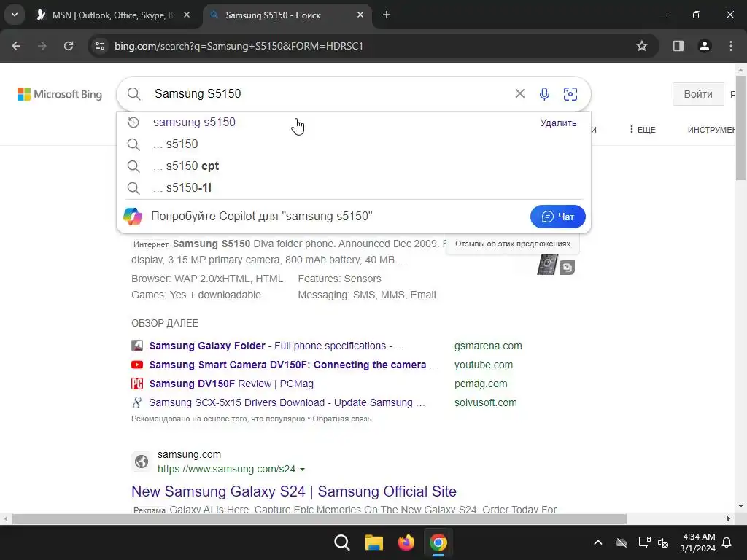Close the MSN tab
This screenshot has width=747, height=560.
tap(187, 15)
